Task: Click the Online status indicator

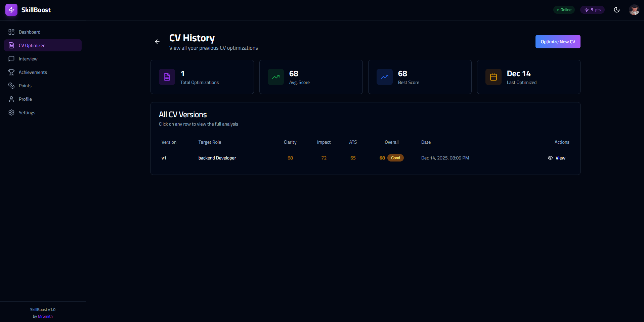Action: [564, 10]
